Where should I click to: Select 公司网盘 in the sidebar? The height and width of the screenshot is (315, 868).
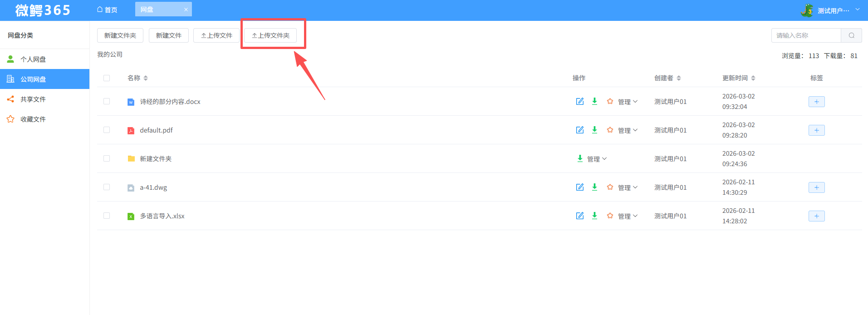pyautogui.click(x=44, y=79)
